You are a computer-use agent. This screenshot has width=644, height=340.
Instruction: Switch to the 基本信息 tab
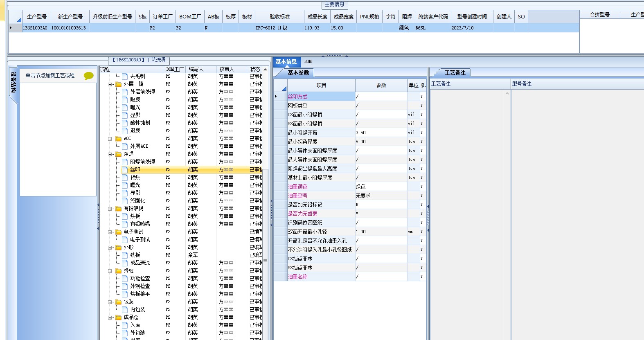[286, 62]
